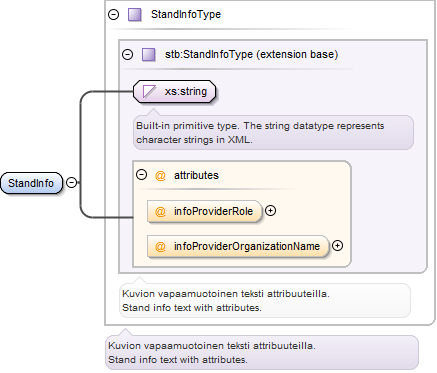Expand the infoProviderOrganizationName attribute
437x373 pixels.
(x=338, y=246)
